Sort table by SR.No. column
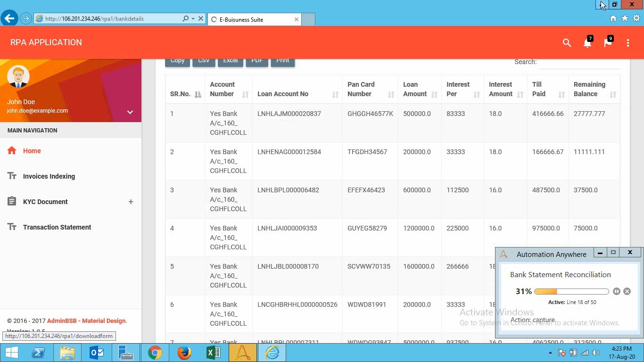Viewport: 644px width, 362px height. pos(185,94)
